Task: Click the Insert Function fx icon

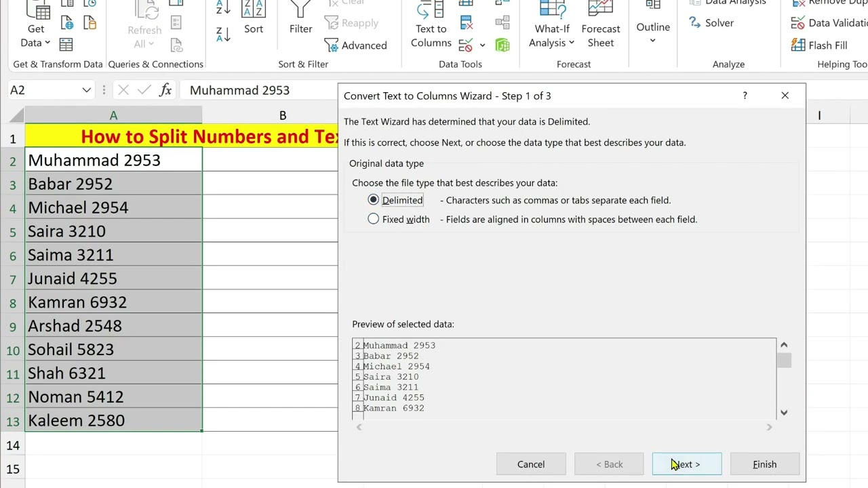Action: tap(165, 90)
